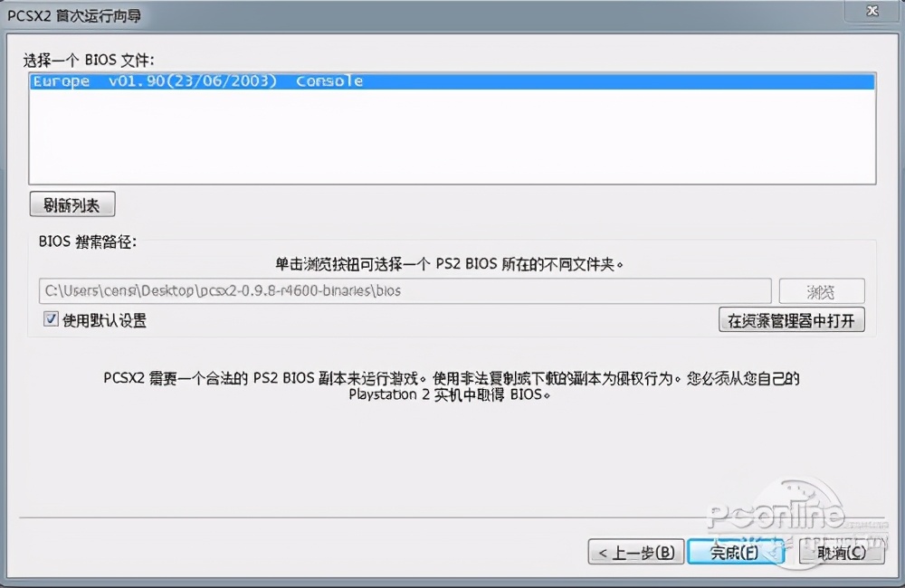The image size is (905, 588).
Task: Close the PCSX2 first-run wizard
Action: [x=871, y=12]
